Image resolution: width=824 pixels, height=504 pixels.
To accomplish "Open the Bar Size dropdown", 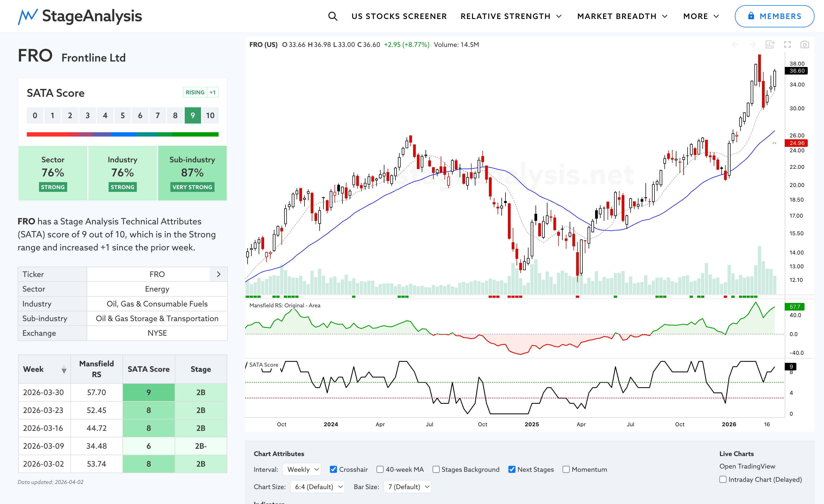I will coord(407,487).
